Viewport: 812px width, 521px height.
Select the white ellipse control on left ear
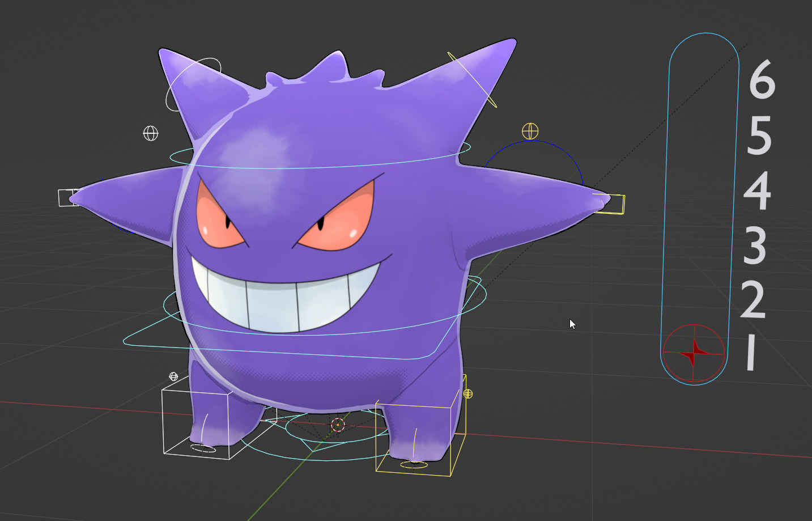click(x=193, y=84)
